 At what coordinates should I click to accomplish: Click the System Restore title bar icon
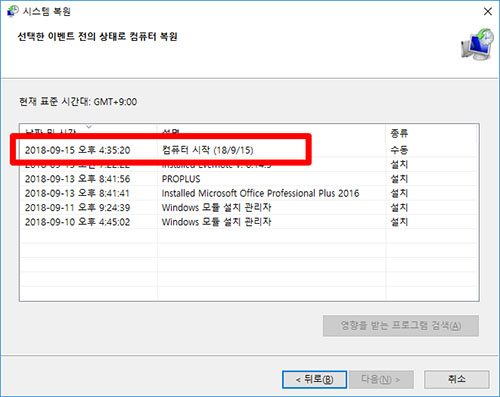coord(13,11)
